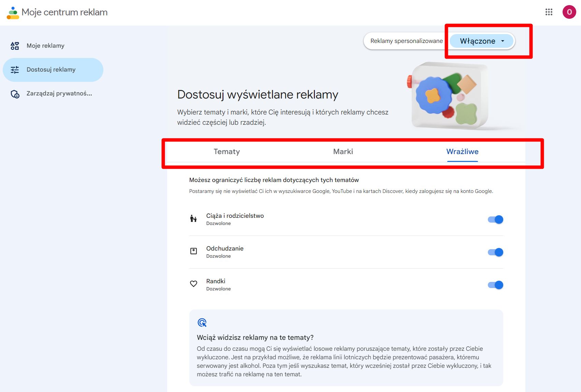Open the account profile avatar
This screenshot has height=392, width=581.
pos(569,12)
